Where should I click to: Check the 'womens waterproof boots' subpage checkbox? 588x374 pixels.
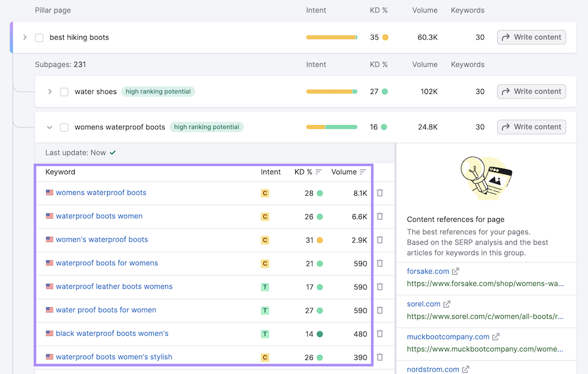coord(64,128)
